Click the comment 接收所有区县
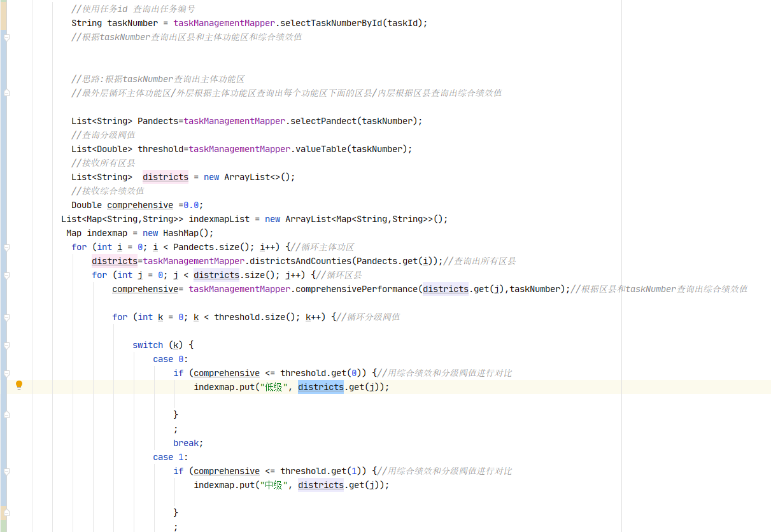Screen dimensions: 771x532 tap(103, 163)
